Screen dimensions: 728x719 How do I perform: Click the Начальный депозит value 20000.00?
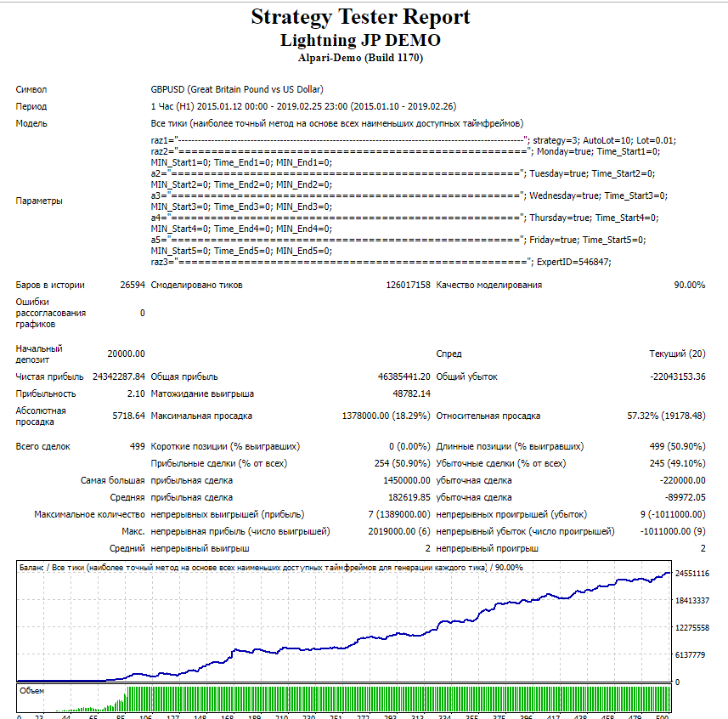(126, 354)
